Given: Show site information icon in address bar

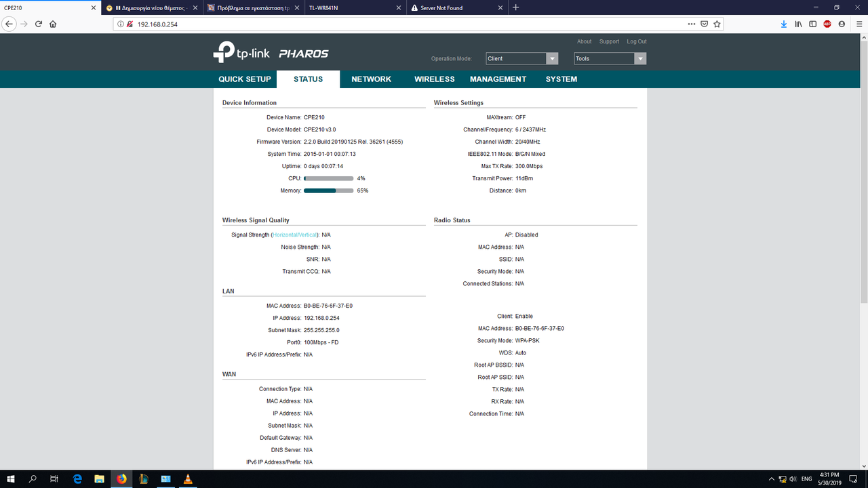Looking at the screenshot, I should point(121,24).
